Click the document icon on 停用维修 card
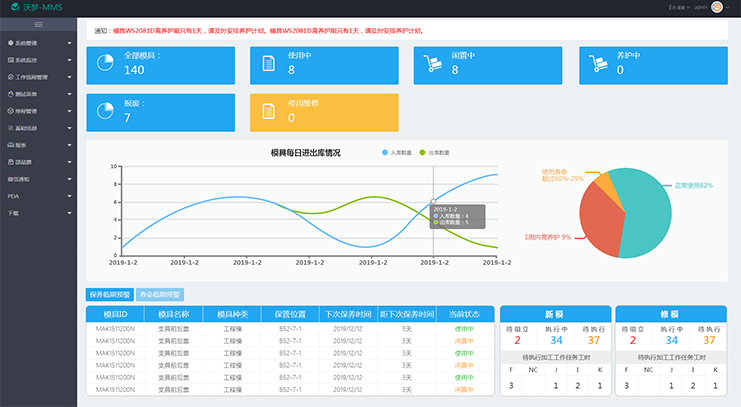The image size is (741, 407). 268,111
